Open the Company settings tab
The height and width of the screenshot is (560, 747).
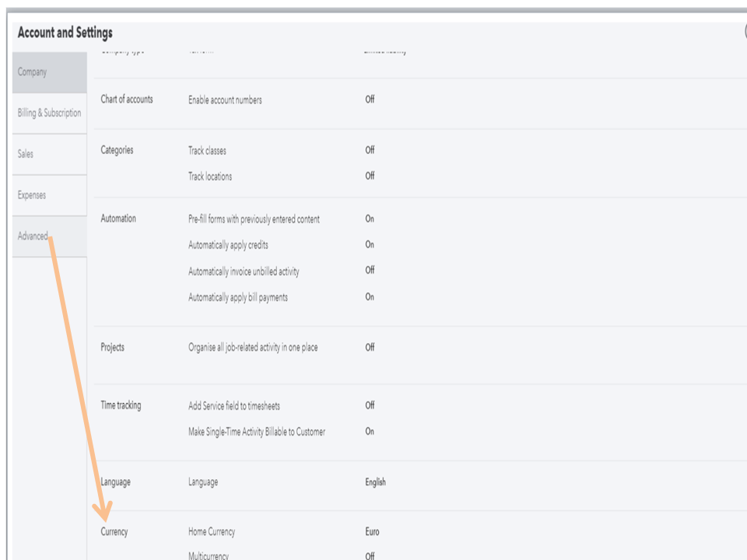[x=33, y=72]
